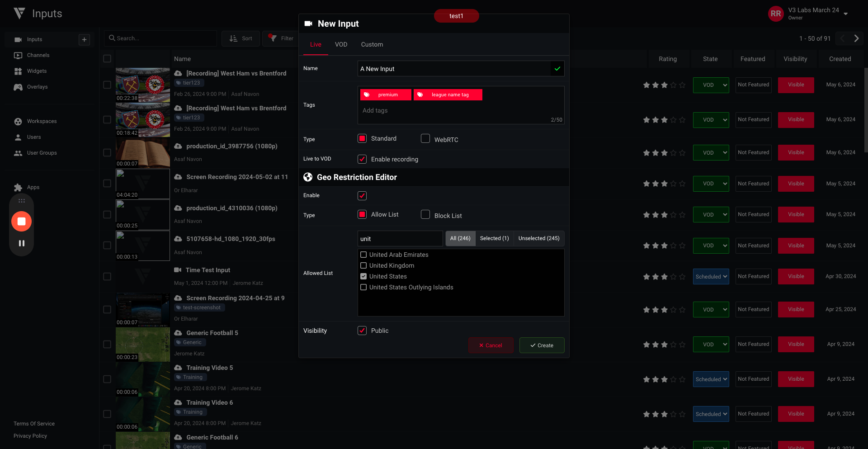Click the recorder drag handle dots
The height and width of the screenshot is (449, 868).
pyautogui.click(x=21, y=201)
